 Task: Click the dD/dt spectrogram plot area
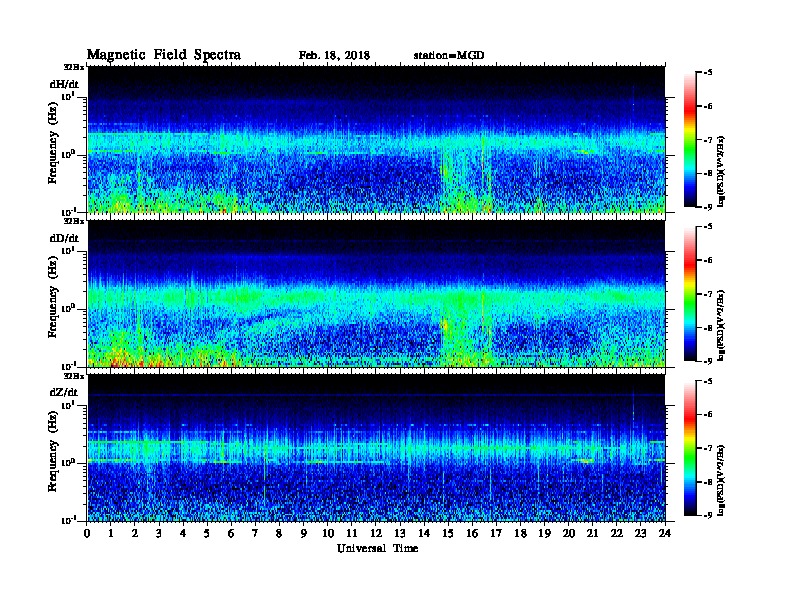pyautogui.click(x=376, y=294)
